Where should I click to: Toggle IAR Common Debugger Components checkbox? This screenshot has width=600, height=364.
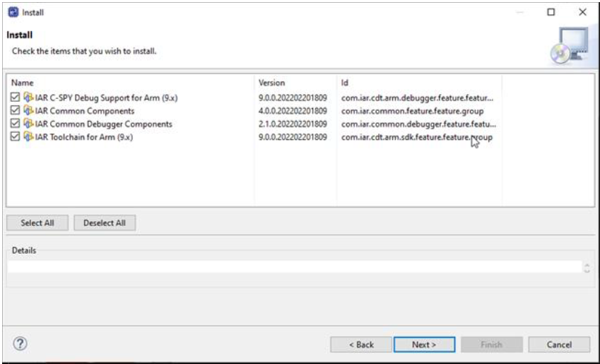click(x=15, y=124)
